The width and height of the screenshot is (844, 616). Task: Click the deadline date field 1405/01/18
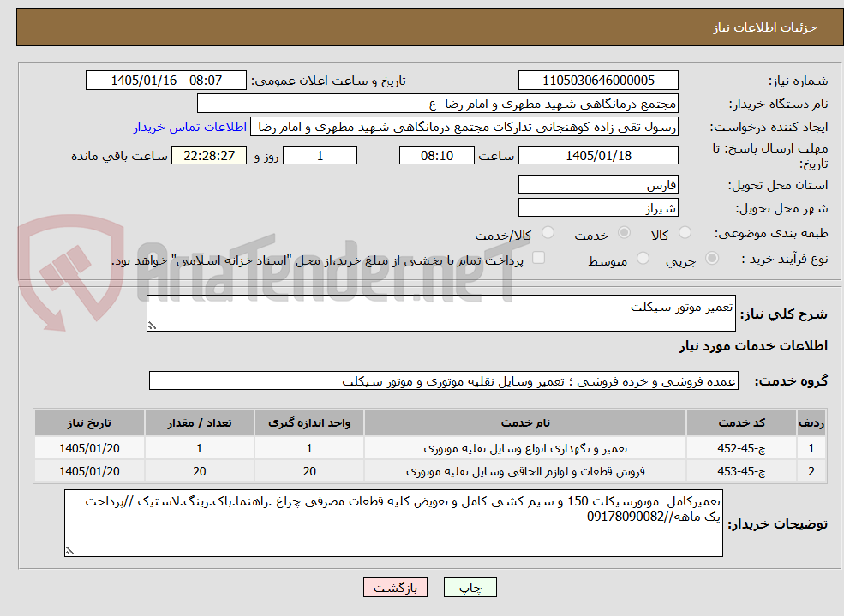pyautogui.click(x=598, y=155)
